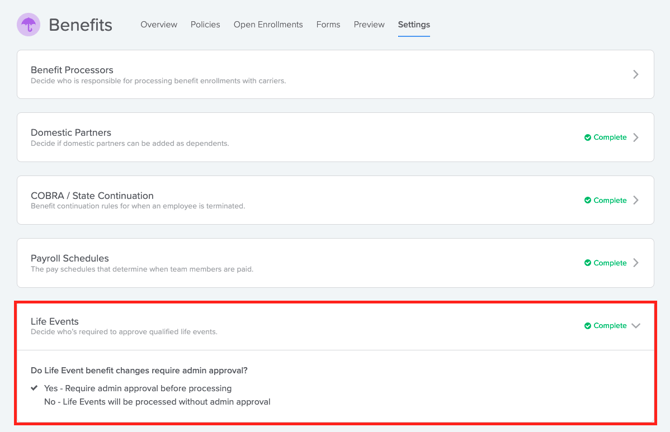This screenshot has width=670, height=432.
Task: Click the green checkmark icon for Life Events
Action: coord(588,326)
